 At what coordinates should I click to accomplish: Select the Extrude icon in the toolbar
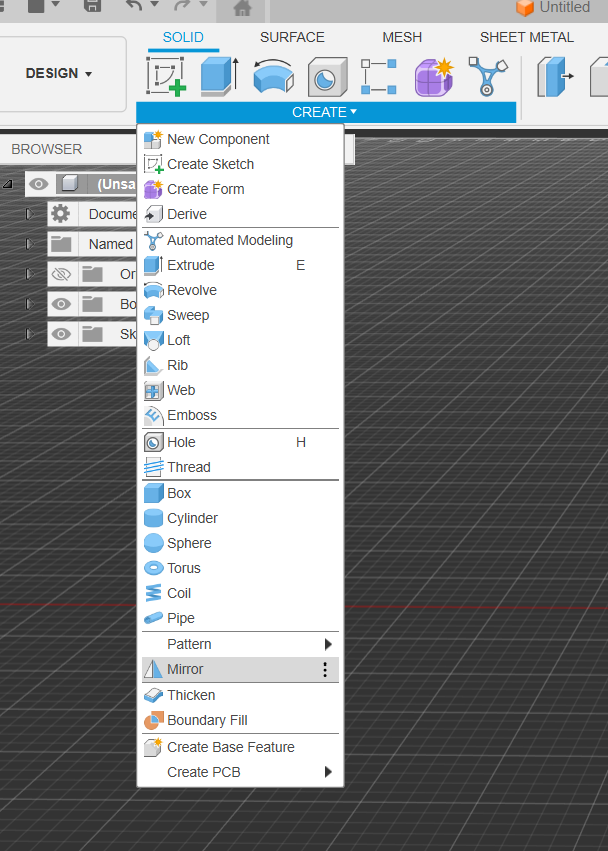(x=218, y=77)
